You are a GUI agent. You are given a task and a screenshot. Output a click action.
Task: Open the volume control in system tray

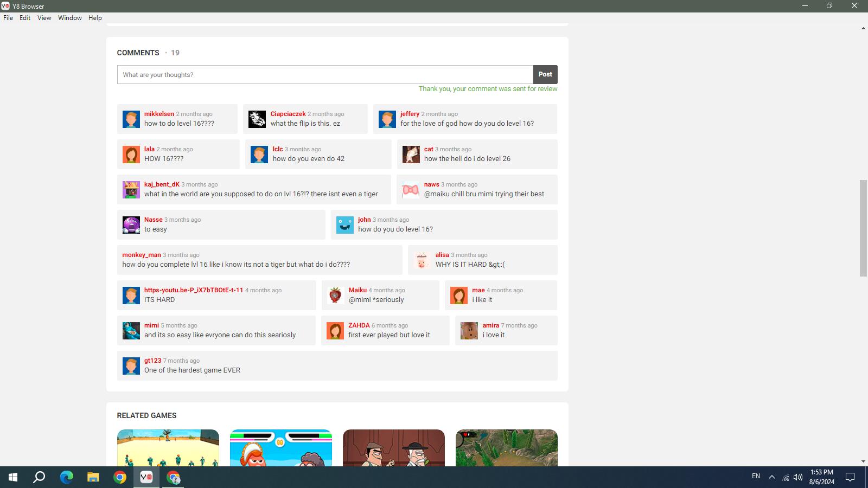[798, 477]
